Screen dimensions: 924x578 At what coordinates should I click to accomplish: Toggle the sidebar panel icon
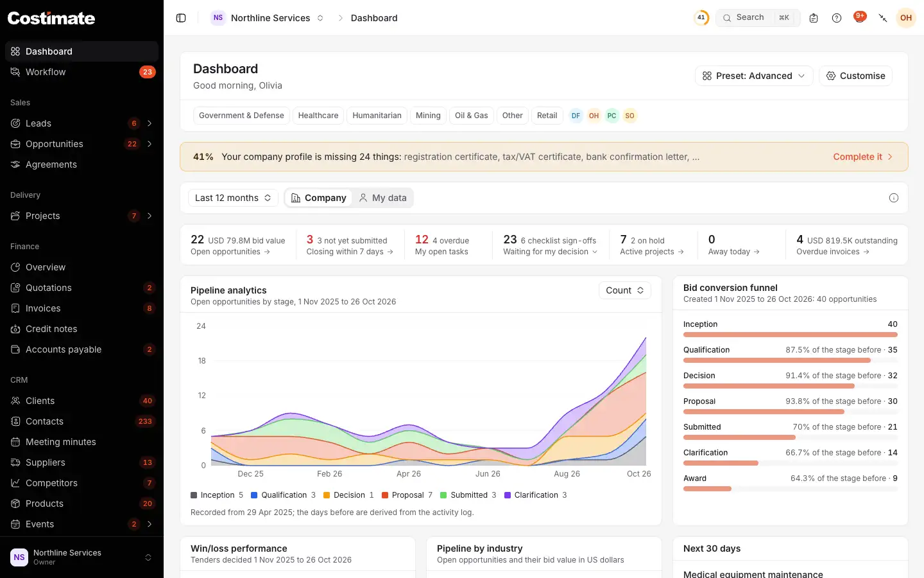181,18
